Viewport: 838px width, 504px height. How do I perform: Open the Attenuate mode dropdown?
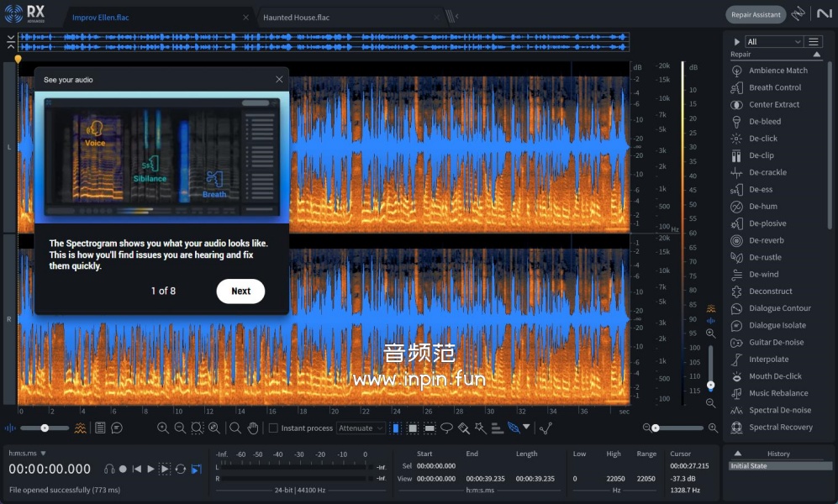coord(361,428)
